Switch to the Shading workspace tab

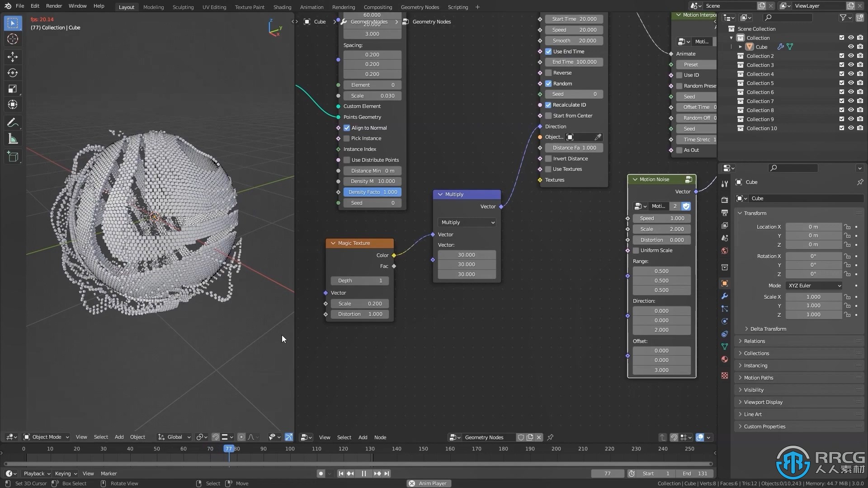click(282, 7)
